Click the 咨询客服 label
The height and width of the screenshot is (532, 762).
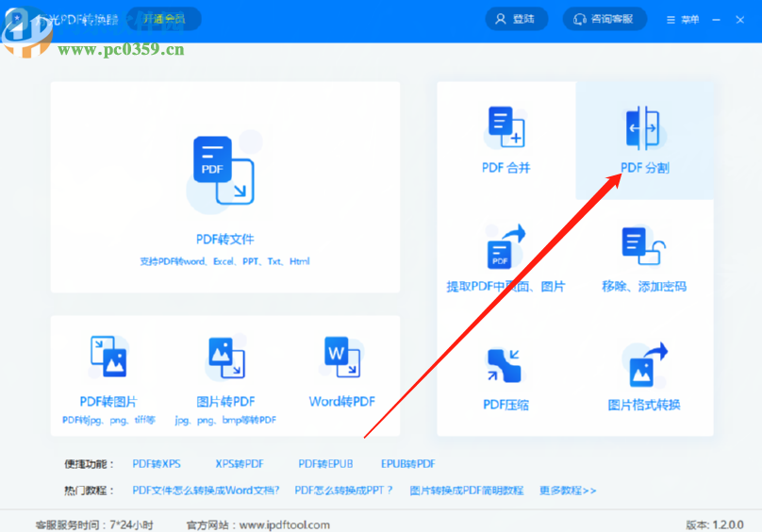coord(612,19)
